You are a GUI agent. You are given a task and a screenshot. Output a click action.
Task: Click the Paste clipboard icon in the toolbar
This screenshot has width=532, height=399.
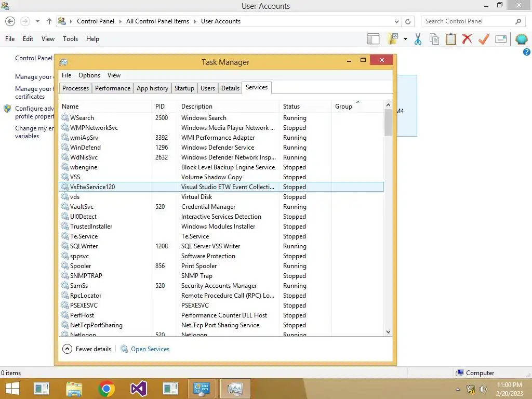[x=450, y=39]
